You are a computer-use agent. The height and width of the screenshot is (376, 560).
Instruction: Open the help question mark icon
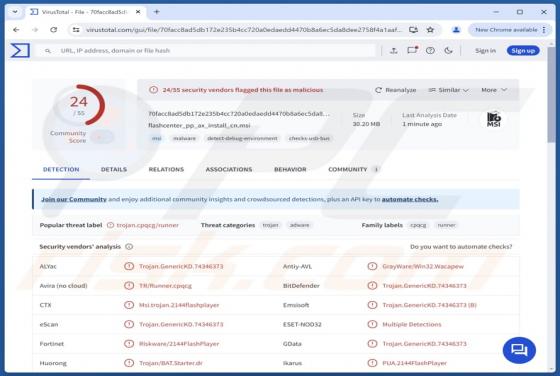tap(430, 51)
